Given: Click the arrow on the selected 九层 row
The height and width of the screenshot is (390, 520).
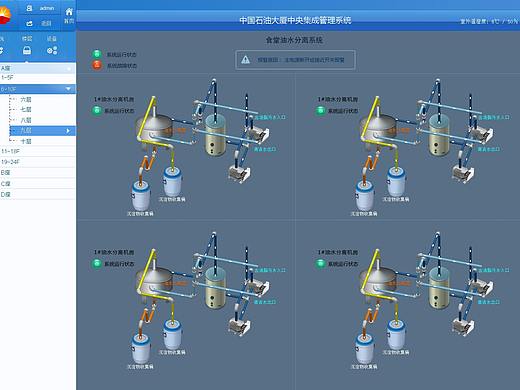Looking at the screenshot, I should point(68,131).
